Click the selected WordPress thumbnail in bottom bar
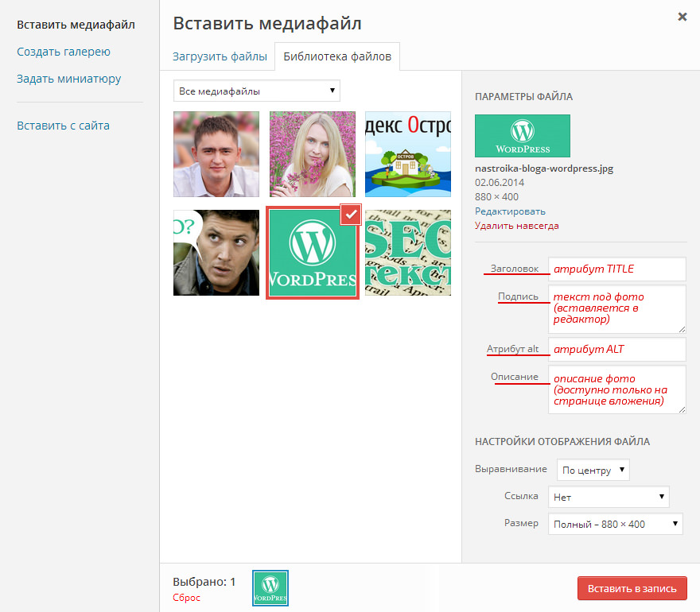Image resolution: width=700 pixels, height=612 pixels. (270, 588)
